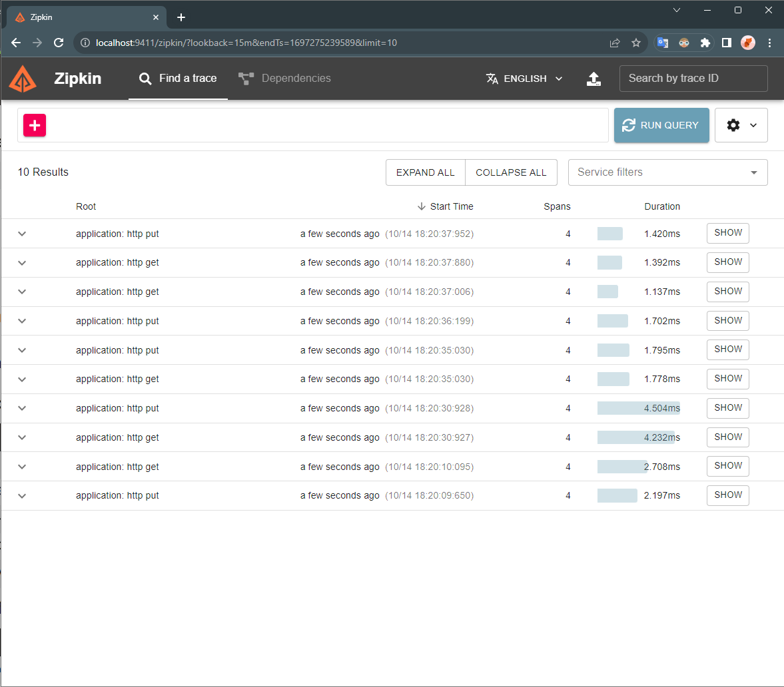This screenshot has width=784, height=687.
Task: Bookmark page with the star icon
Action: click(635, 43)
